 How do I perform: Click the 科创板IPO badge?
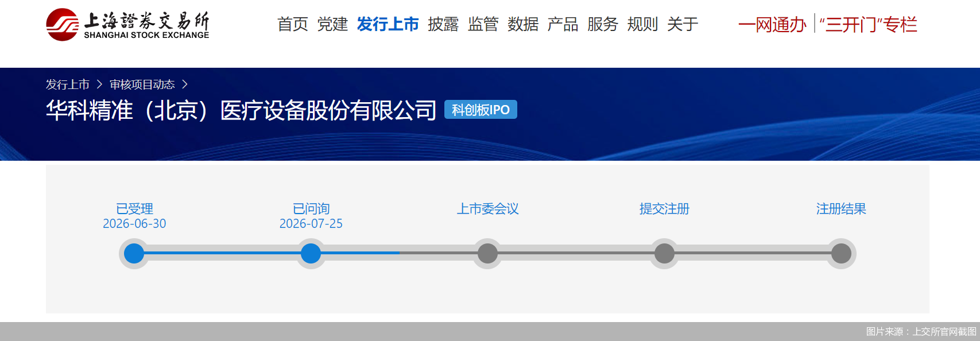click(481, 110)
